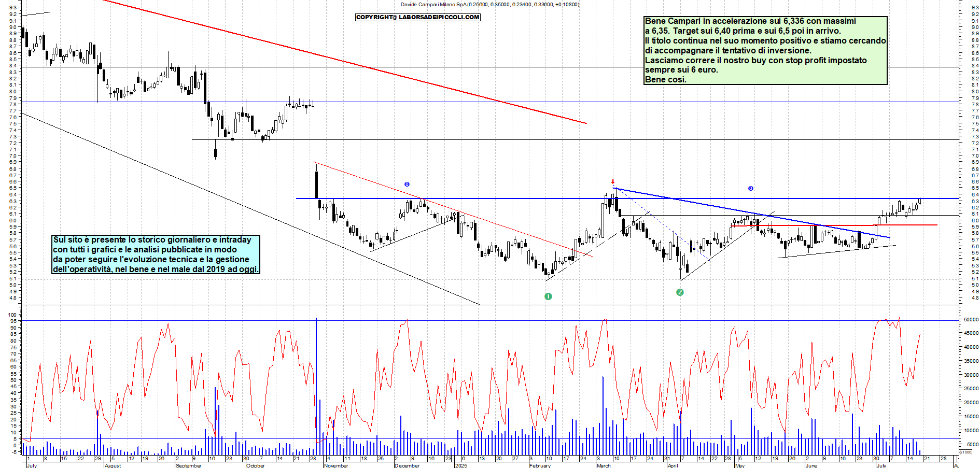Image resolution: width=980 pixels, height=468 pixels.
Task: Select the dotted horizontal support line near 5.1
Action: click(x=489, y=279)
